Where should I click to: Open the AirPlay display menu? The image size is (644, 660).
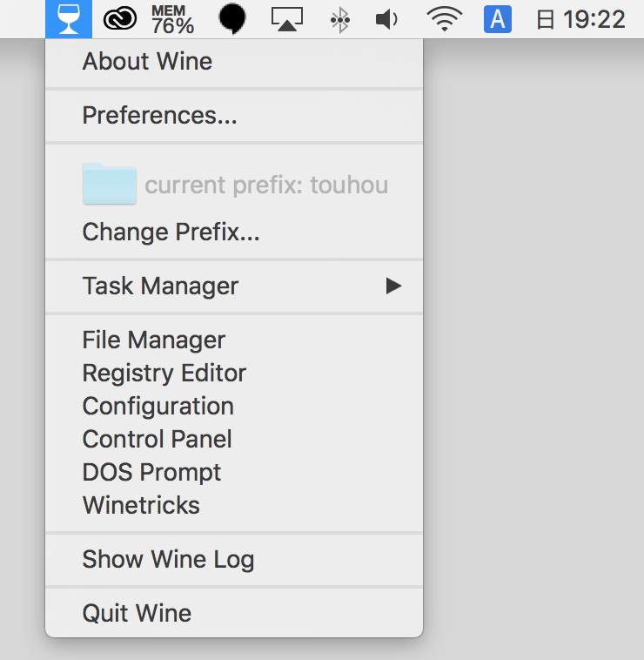[287, 19]
